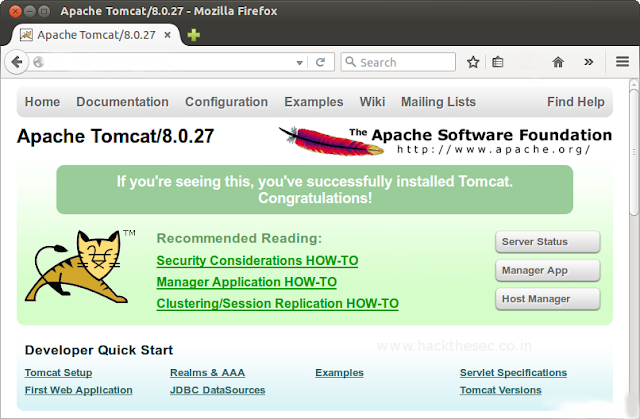This screenshot has height=419, width=640.
Task: Open the Realms & AAA link
Action: pyautogui.click(x=207, y=372)
